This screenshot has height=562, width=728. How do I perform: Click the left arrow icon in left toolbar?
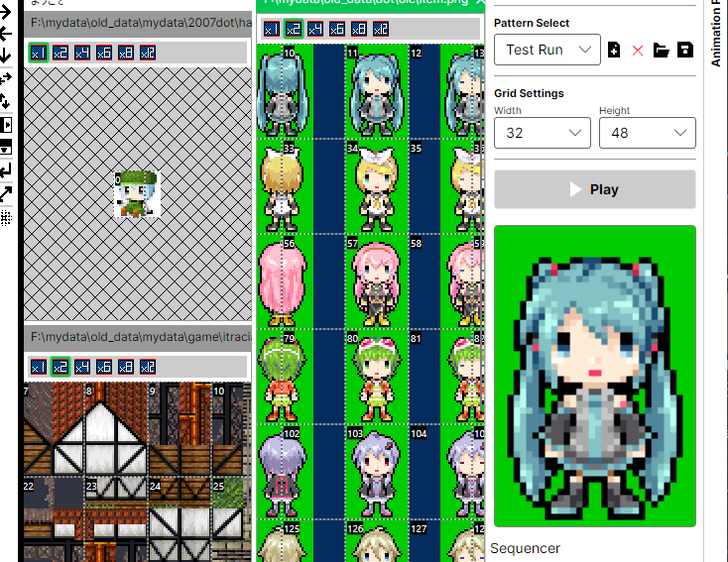tap(6, 34)
